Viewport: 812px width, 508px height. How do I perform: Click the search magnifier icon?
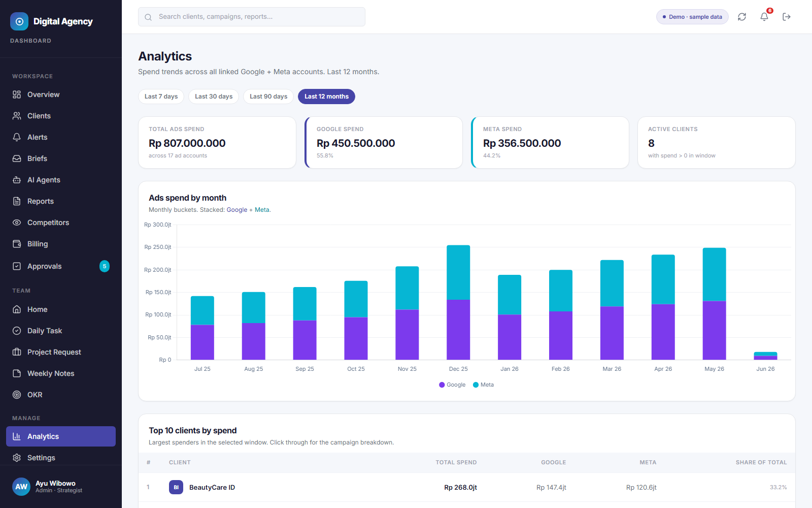pyautogui.click(x=148, y=17)
